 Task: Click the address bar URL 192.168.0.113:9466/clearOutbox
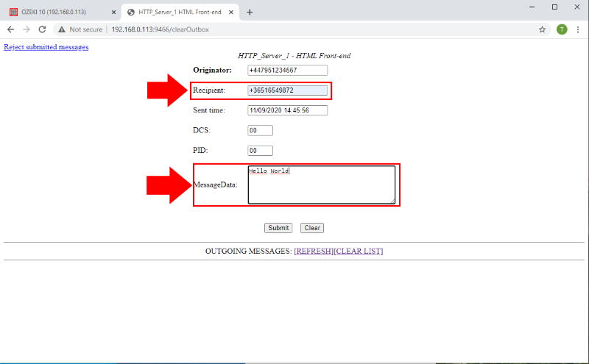point(160,29)
